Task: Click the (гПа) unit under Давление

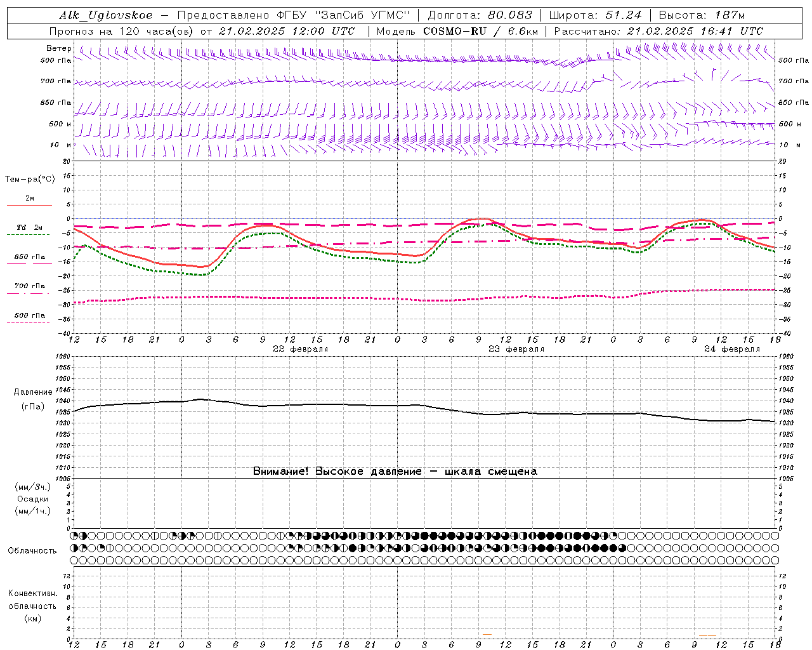Action: (x=33, y=406)
